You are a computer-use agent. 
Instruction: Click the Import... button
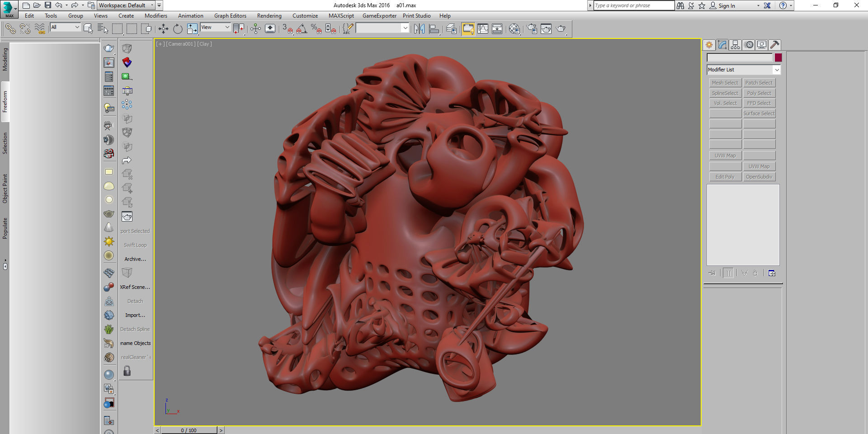(135, 315)
